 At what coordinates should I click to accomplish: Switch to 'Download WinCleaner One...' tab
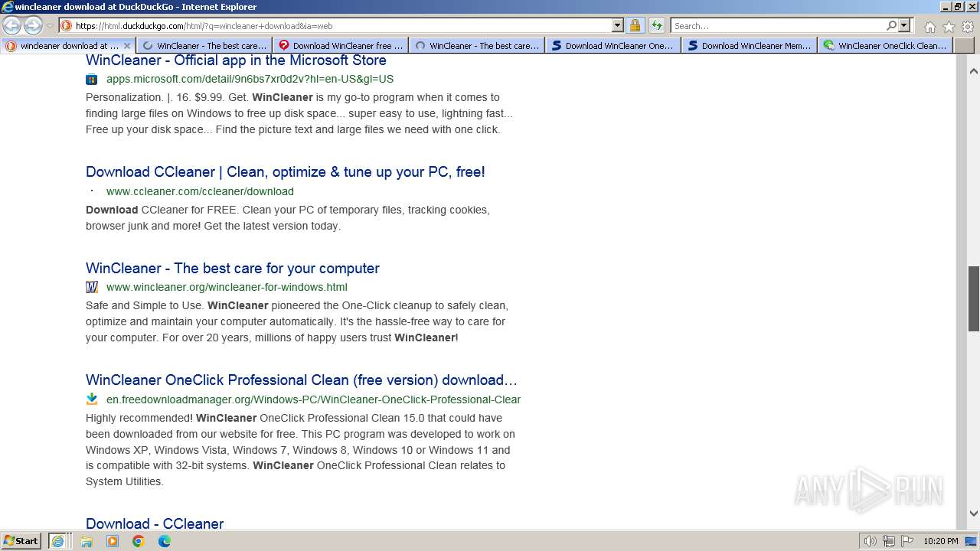point(613,46)
